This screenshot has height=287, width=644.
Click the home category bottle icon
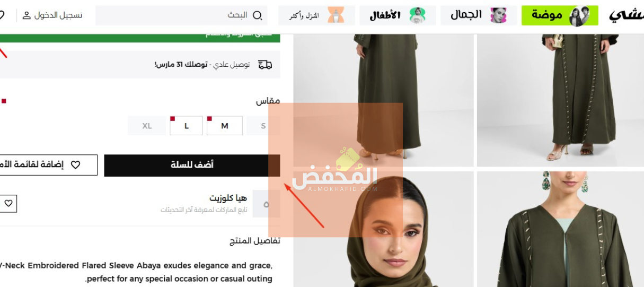[x=335, y=15]
